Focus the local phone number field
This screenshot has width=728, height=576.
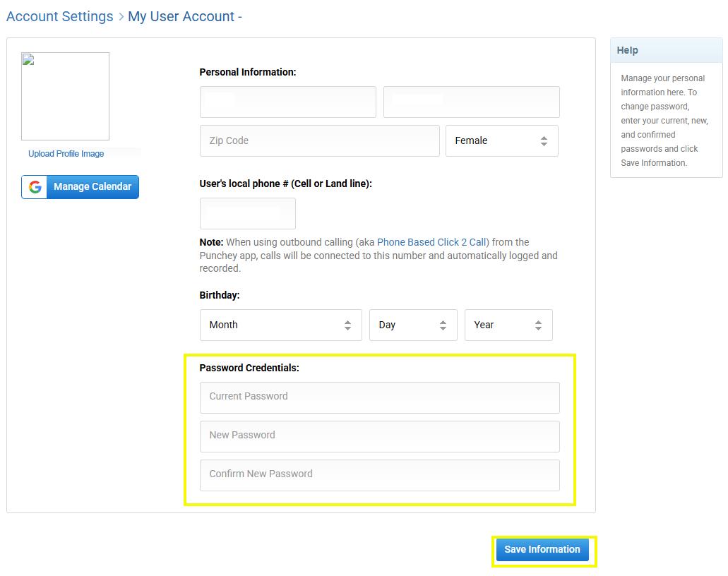click(x=247, y=213)
